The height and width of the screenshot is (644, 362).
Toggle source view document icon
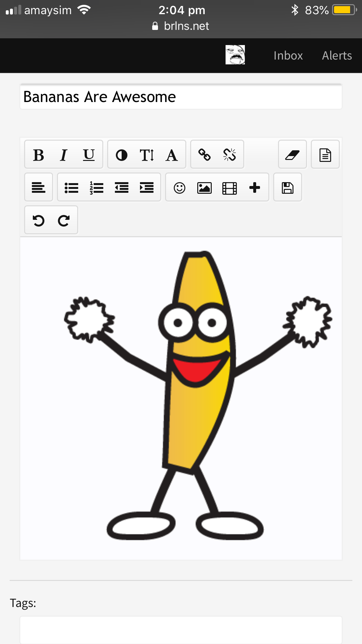click(x=325, y=155)
